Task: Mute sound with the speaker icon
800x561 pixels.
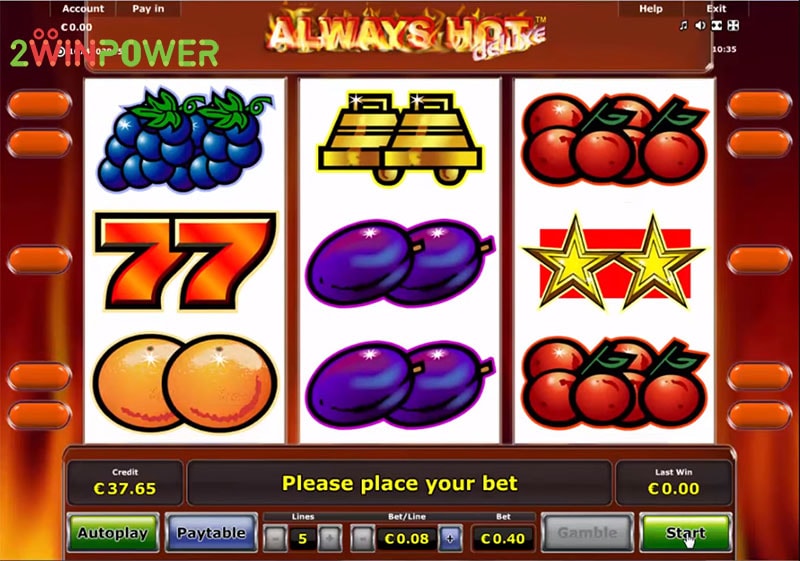Action: (x=701, y=26)
